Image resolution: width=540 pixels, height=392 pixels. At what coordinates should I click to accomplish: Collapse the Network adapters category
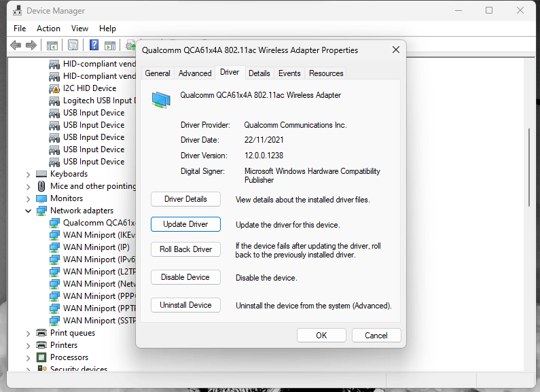(28, 211)
